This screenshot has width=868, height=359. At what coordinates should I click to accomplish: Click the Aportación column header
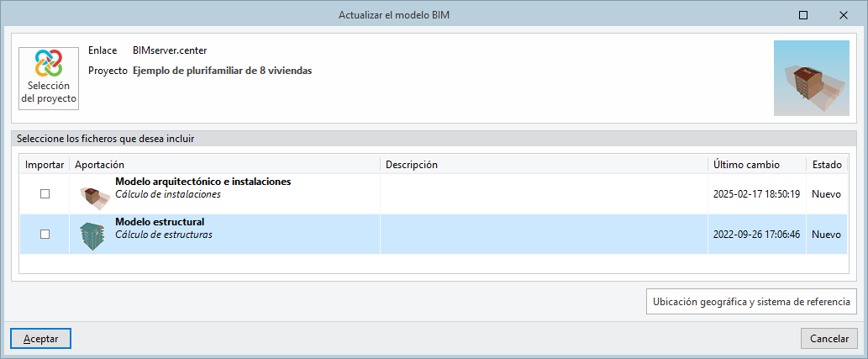(x=224, y=165)
